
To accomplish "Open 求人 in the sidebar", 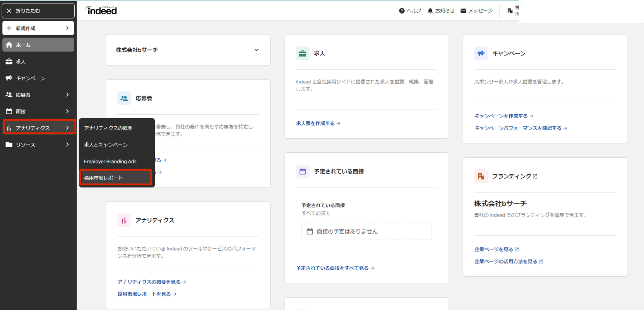I will (x=38, y=62).
